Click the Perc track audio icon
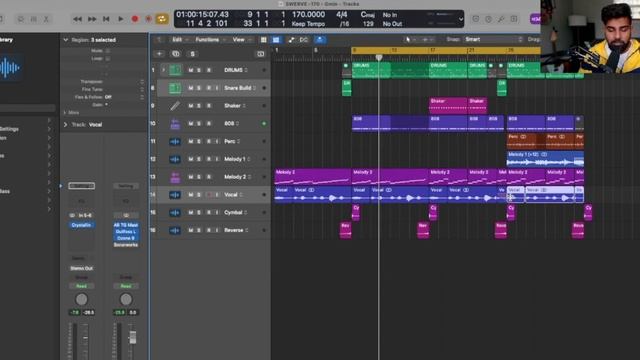640x360 pixels. click(x=175, y=142)
